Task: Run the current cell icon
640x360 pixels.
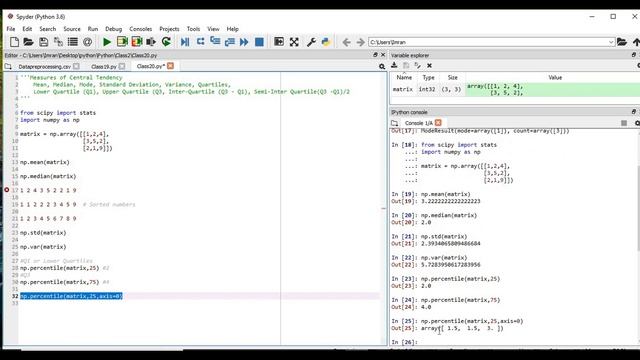Action: coord(122,42)
